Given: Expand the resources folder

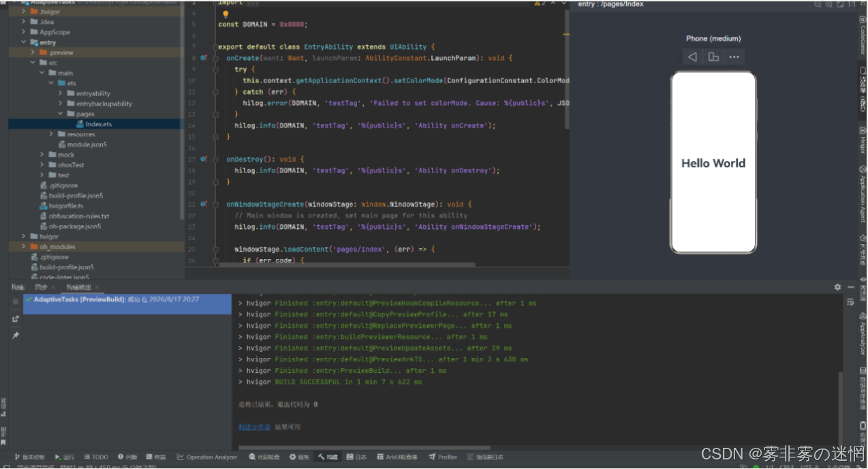Looking at the screenshot, I should pos(52,134).
